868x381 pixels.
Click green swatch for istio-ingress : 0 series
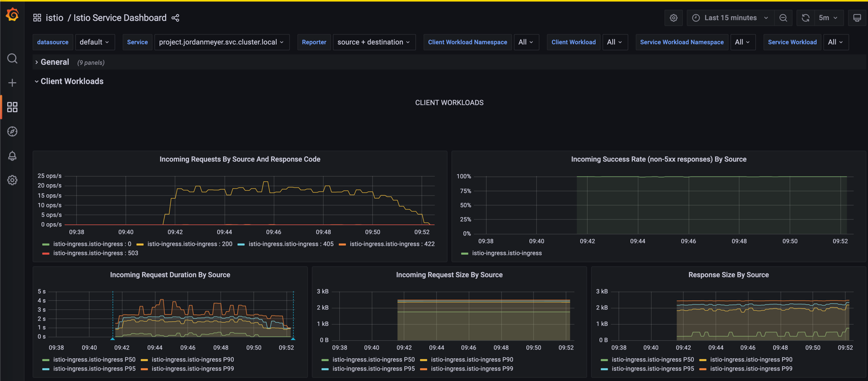46,245
